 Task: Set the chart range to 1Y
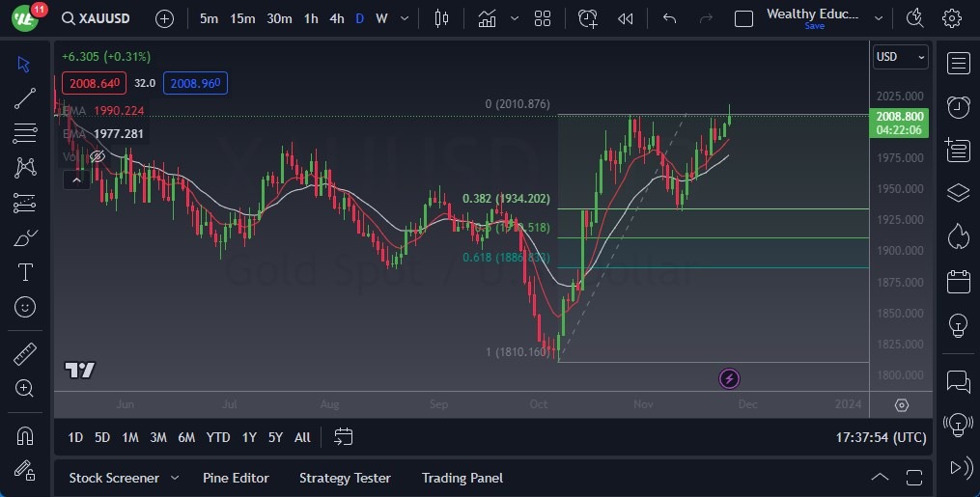tap(249, 437)
